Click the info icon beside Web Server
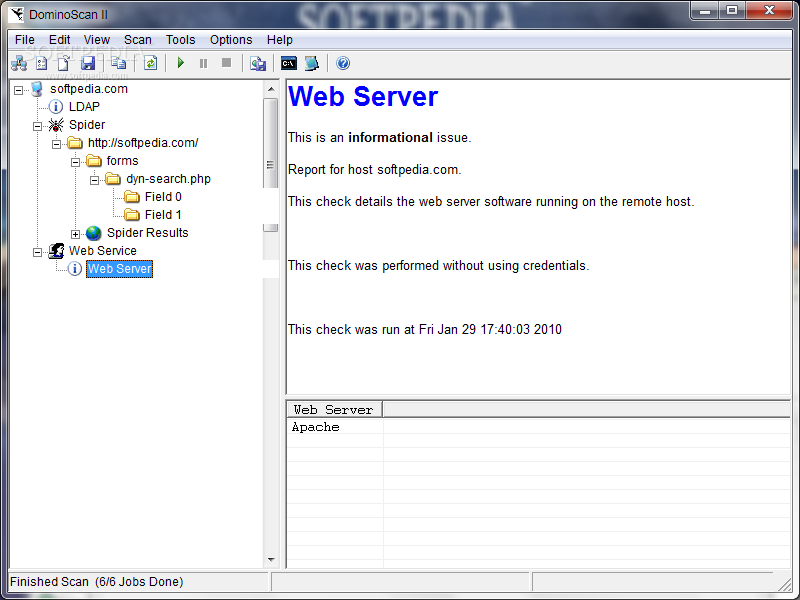The width and height of the screenshot is (800, 600). pyautogui.click(x=74, y=268)
